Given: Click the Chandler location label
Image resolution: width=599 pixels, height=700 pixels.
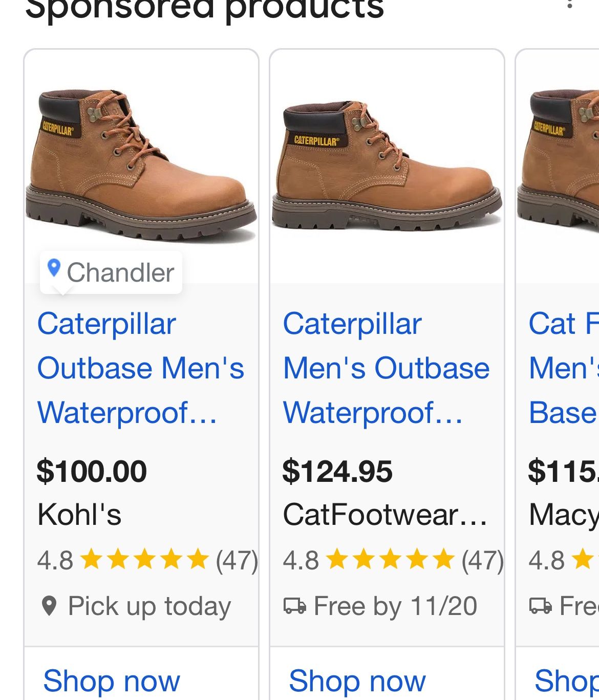Looking at the screenshot, I should [x=120, y=271].
